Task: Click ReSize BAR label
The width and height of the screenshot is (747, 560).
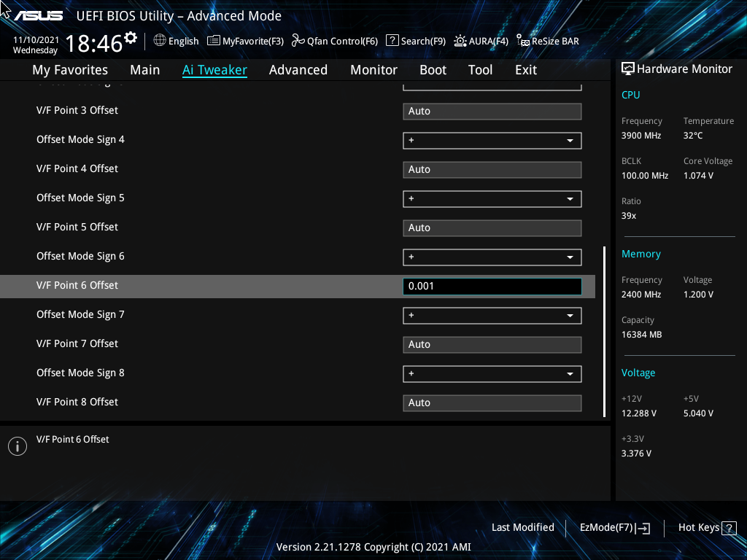Action: point(555,42)
